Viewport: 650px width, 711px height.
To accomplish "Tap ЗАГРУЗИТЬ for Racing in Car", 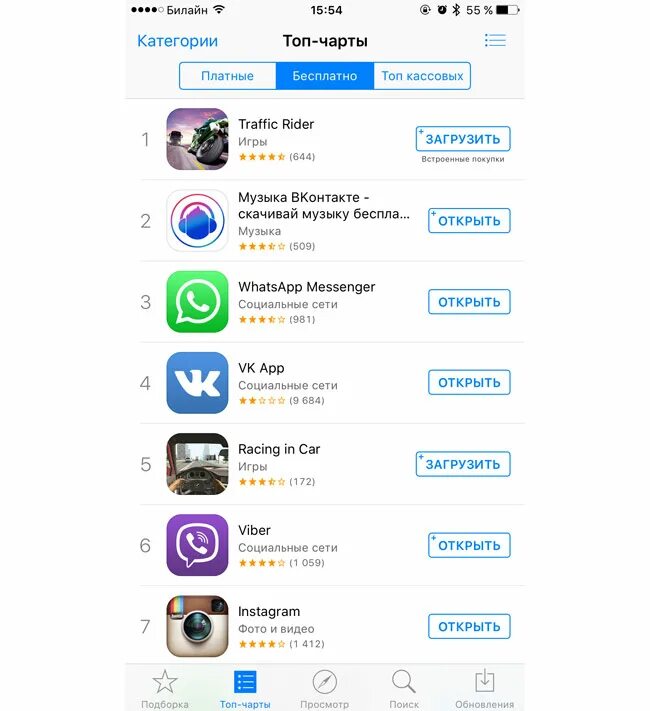I will 463,464.
